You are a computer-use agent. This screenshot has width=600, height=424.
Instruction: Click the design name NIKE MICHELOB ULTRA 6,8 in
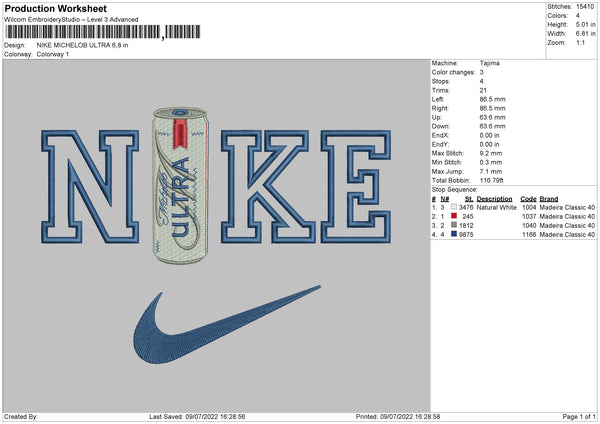(x=82, y=45)
